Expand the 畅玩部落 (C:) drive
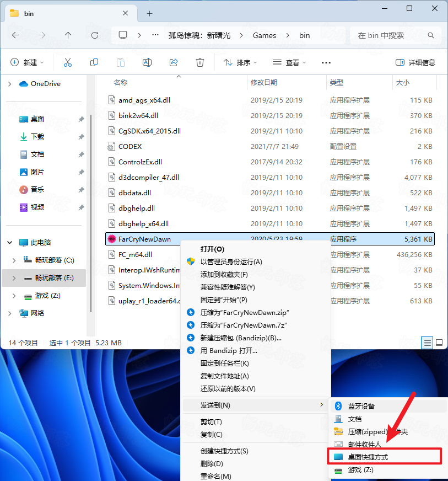The width and height of the screenshot is (448, 481). (x=14, y=260)
